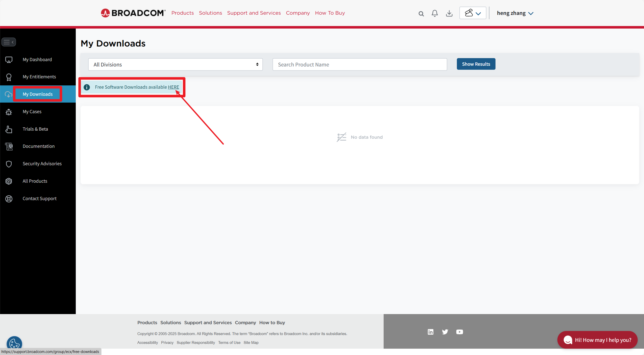
Task: Select My Downloads in the sidebar
Action: [38, 94]
